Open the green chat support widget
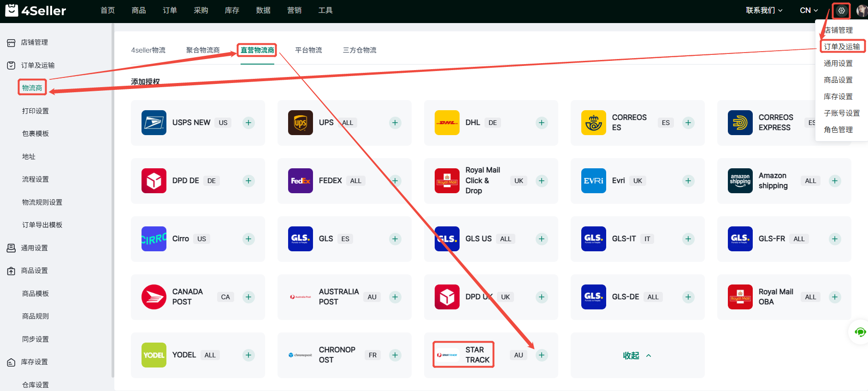Image resolution: width=868 pixels, height=391 pixels. click(x=860, y=332)
